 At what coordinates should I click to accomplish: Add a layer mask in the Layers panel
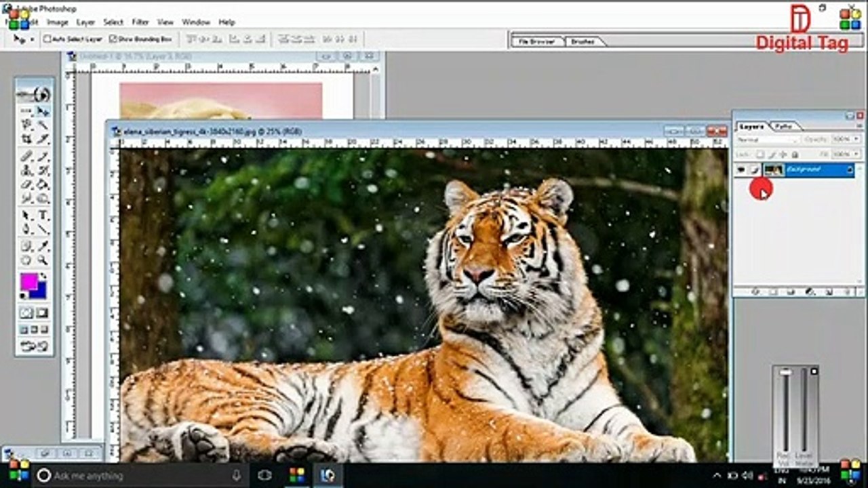(773, 292)
